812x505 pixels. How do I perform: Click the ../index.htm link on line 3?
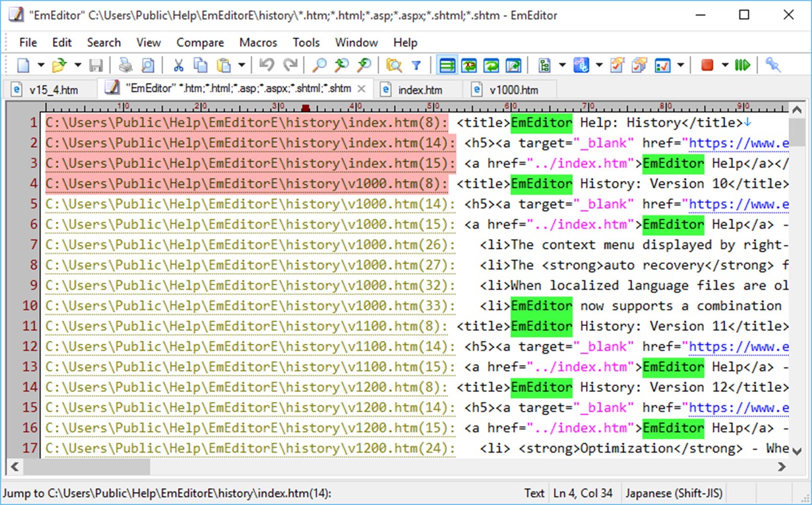(584, 163)
